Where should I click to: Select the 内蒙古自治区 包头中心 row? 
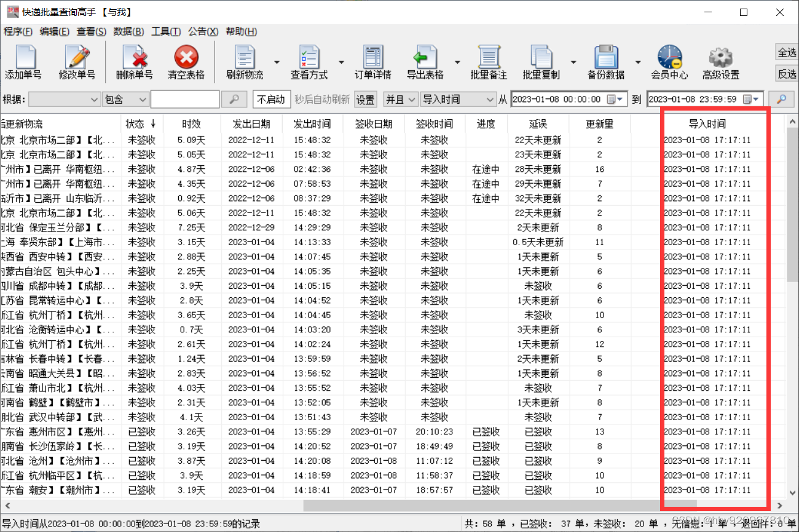(393, 272)
